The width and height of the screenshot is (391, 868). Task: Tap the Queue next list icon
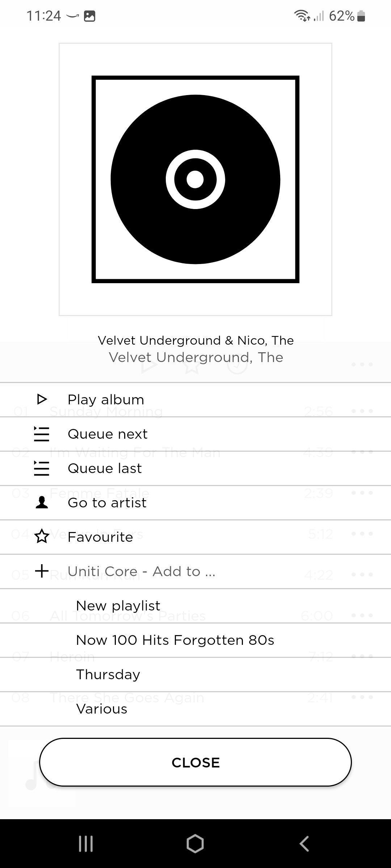tap(42, 434)
